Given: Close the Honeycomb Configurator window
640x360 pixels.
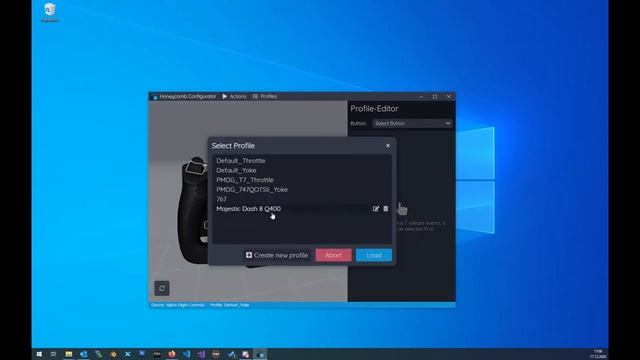Looking at the screenshot, I should point(449,96).
